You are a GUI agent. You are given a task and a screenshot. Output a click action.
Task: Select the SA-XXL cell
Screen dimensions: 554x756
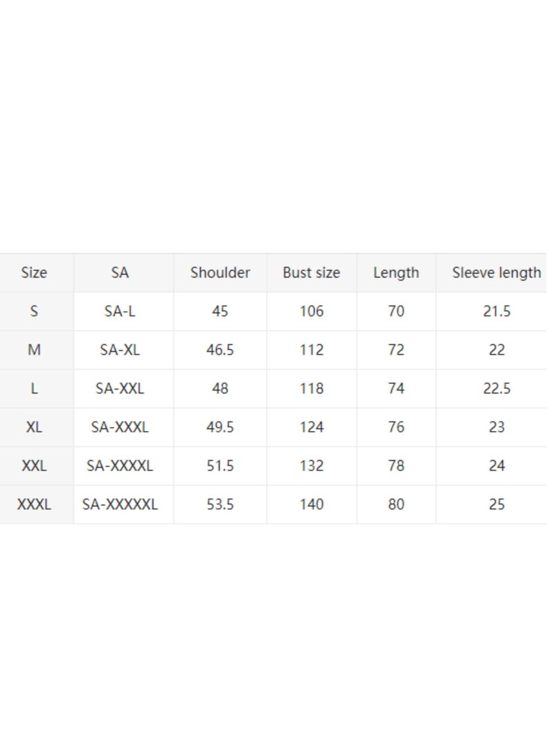click(x=120, y=389)
